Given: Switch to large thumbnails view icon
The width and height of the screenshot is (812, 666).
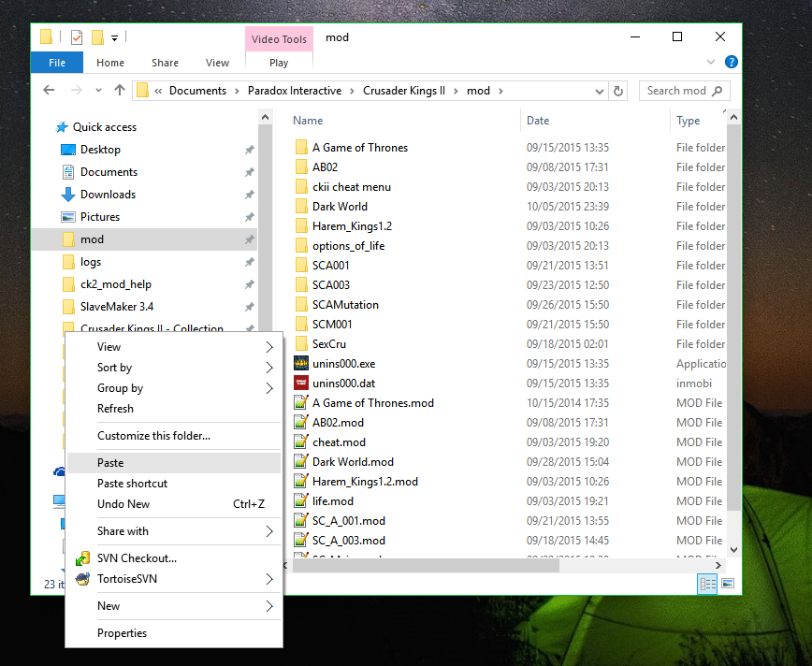Looking at the screenshot, I should (728, 585).
